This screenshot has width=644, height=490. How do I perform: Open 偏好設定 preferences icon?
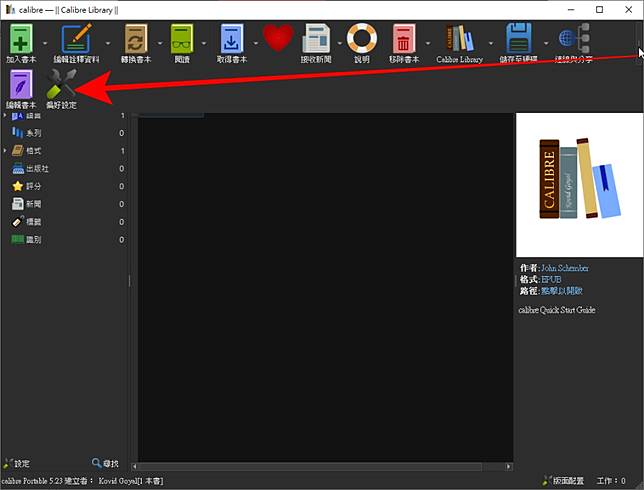[x=62, y=84]
